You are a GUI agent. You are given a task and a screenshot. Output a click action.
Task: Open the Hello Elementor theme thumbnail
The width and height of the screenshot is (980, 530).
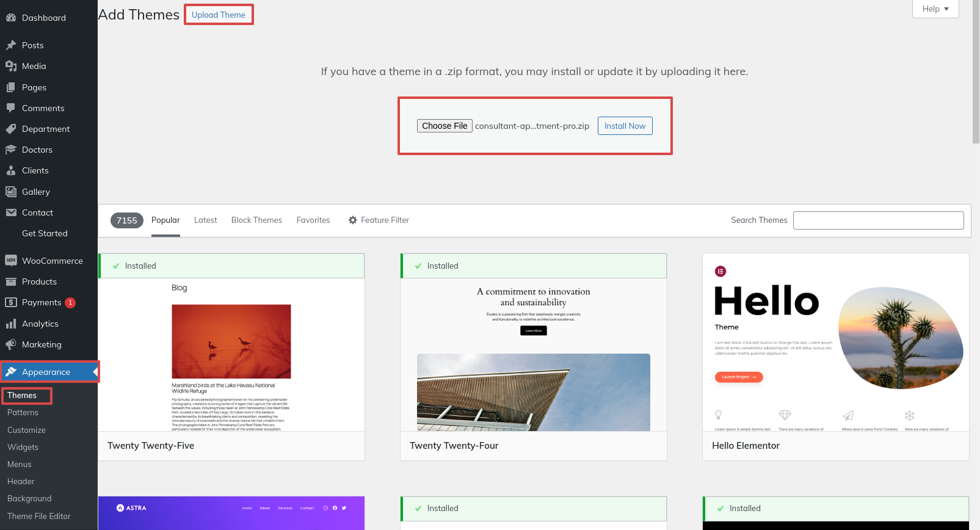click(836, 343)
